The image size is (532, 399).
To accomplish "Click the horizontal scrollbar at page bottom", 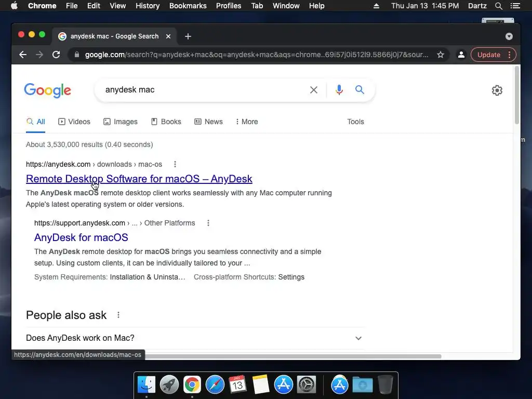I will point(293,356).
